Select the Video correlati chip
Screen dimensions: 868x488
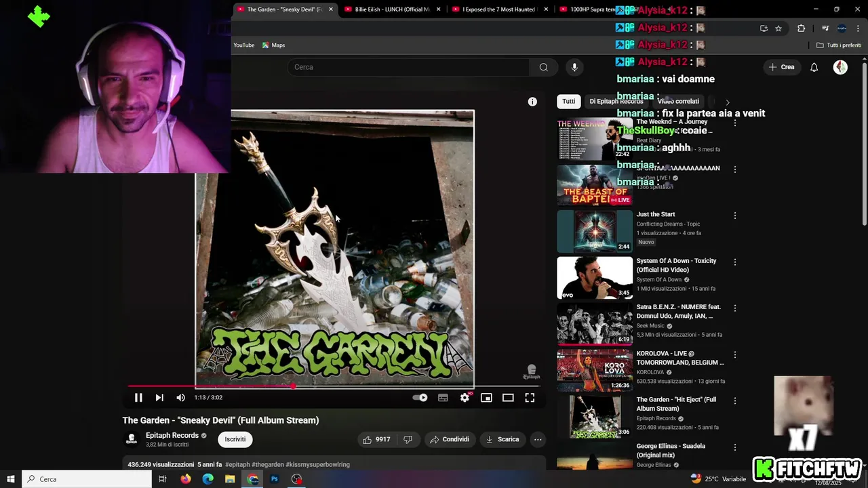(678, 102)
